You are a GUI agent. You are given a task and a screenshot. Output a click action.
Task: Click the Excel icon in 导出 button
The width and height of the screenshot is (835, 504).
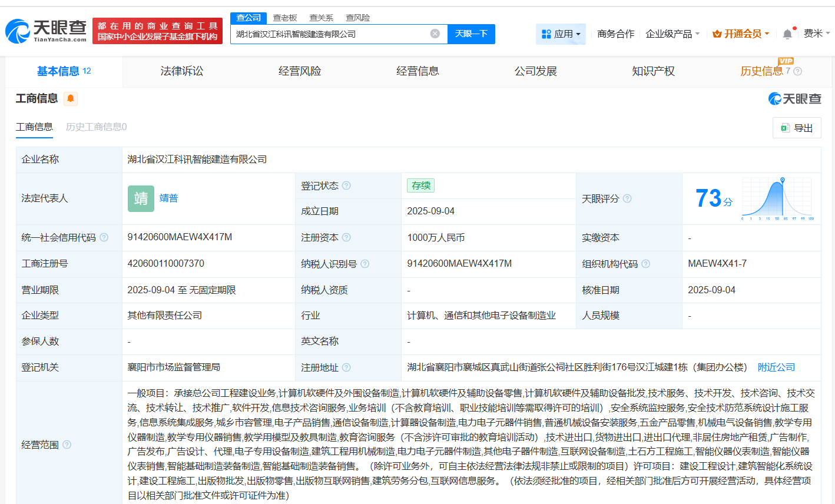coord(786,128)
